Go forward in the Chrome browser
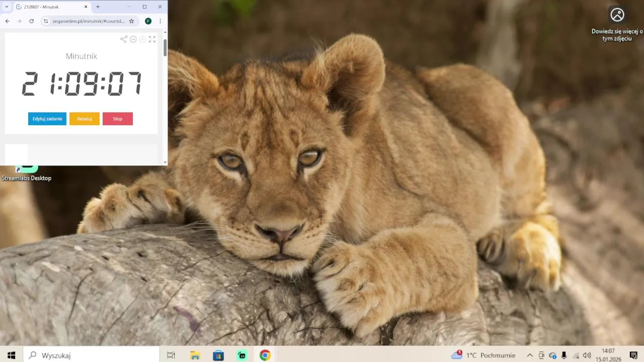Screen dimensions: 644x362 pos(19,21)
